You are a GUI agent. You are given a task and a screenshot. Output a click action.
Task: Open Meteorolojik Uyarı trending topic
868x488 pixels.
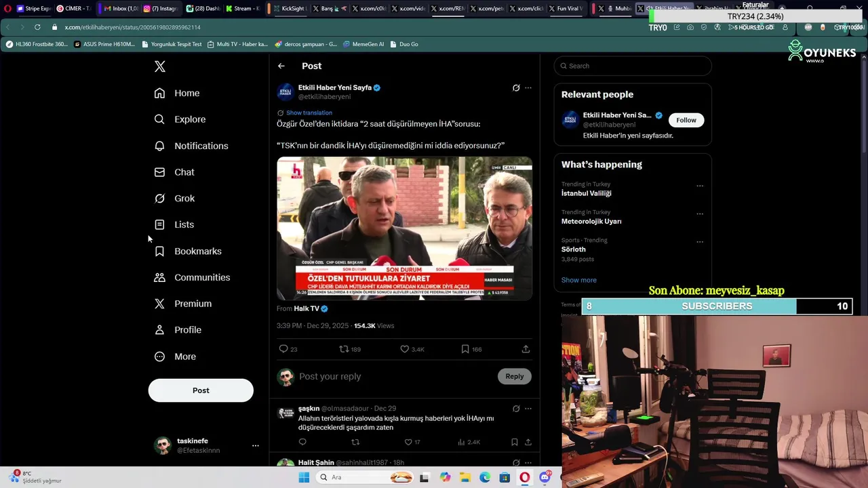[591, 221]
